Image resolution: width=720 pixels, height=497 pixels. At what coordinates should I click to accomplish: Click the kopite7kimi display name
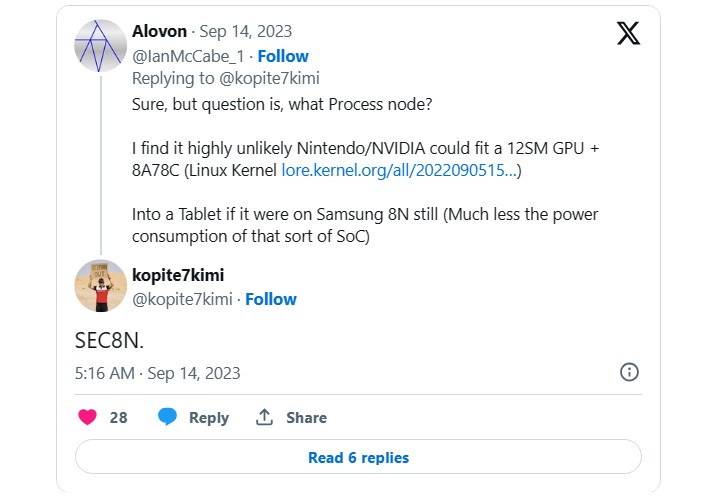[x=178, y=274]
